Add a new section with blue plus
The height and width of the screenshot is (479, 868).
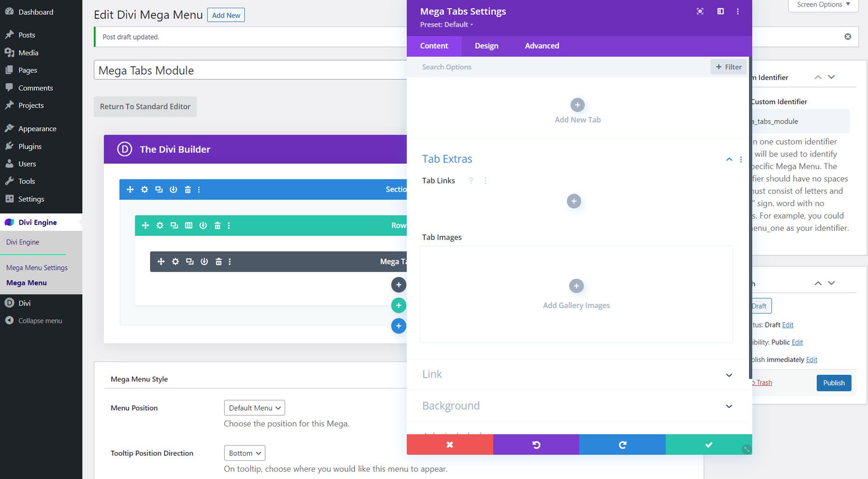click(x=398, y=326)
